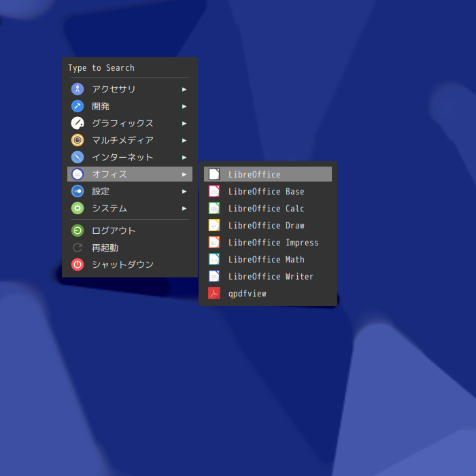Click the LibreOffice Math label text
476x476 pixels.
pos(267,259)
